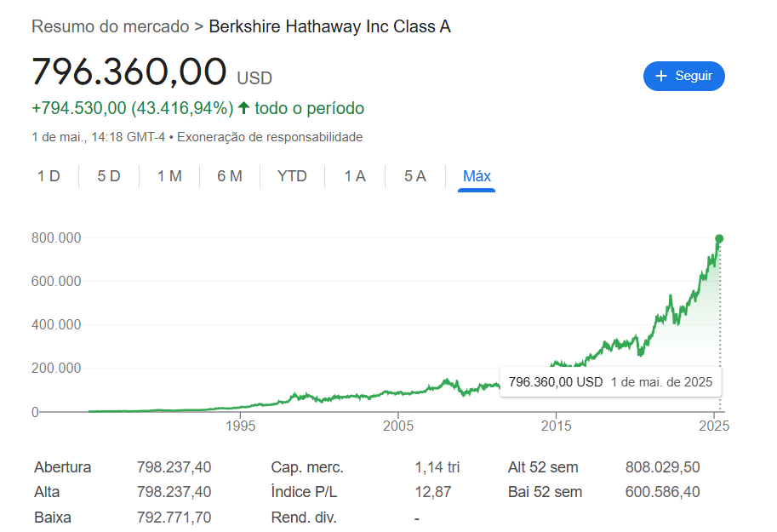Switch to the 5 A range
Image resolution: width=777 pixels, height=532 pixels.
pos(415,176)
